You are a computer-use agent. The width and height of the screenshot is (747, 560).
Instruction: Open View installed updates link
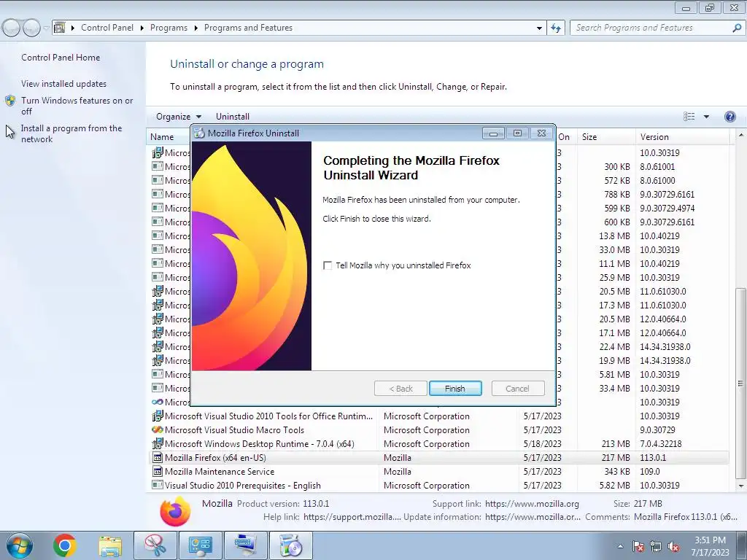click(x=64, y=83)
